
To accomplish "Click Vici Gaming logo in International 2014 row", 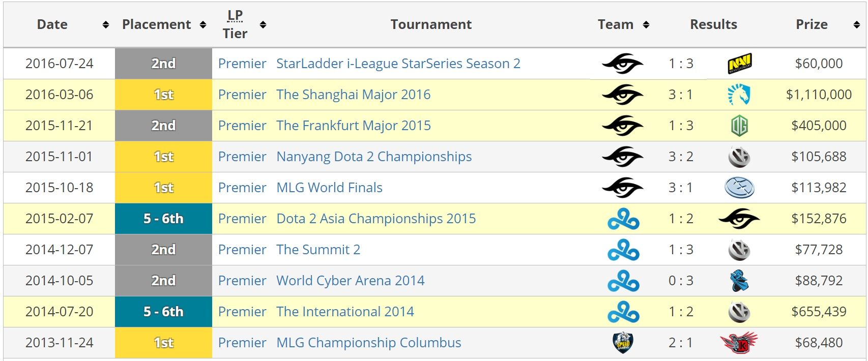I will [739, 312].
